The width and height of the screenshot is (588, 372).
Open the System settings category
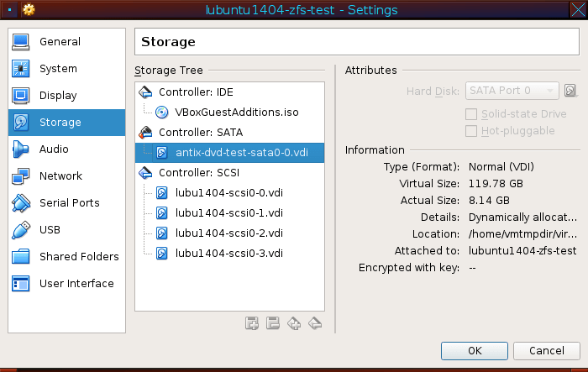point(66,69)
